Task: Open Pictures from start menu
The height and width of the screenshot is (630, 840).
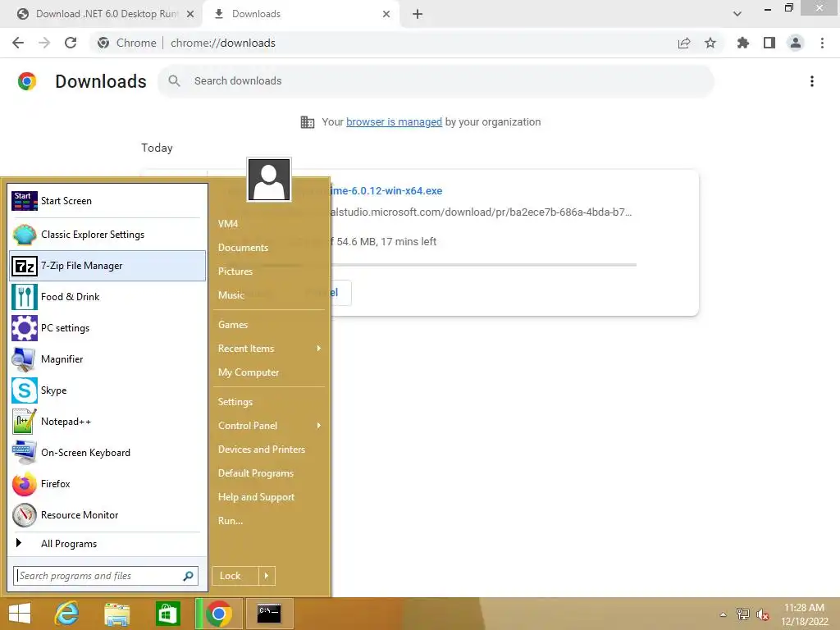Action: pyautogui.click(x=269, y=272)
